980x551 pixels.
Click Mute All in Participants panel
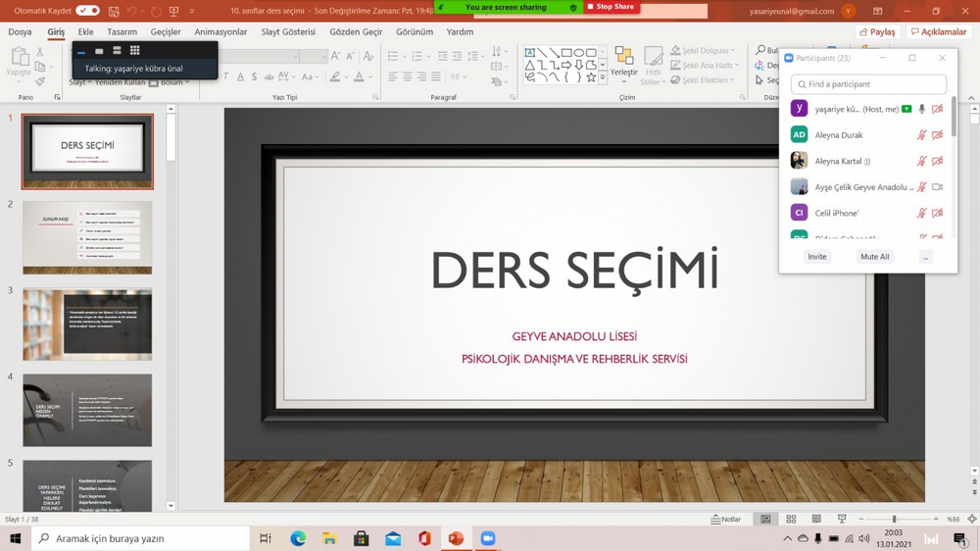coord(874,257)
